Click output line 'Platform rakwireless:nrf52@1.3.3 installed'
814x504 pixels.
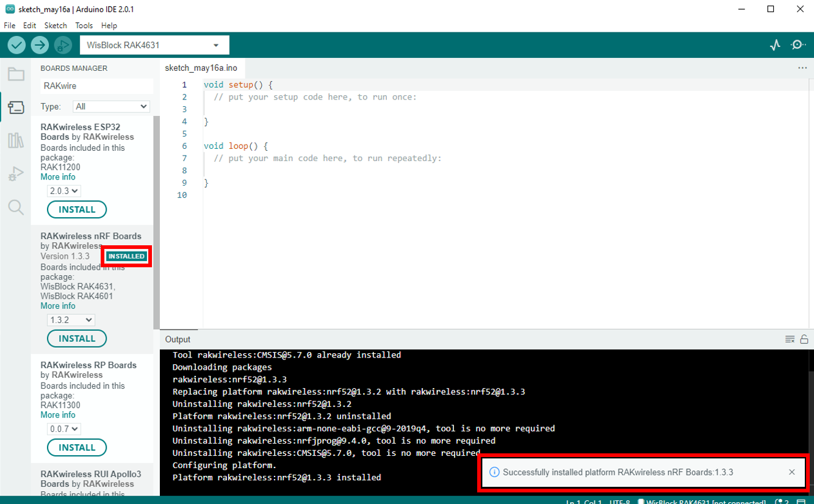tap(276, 477)
